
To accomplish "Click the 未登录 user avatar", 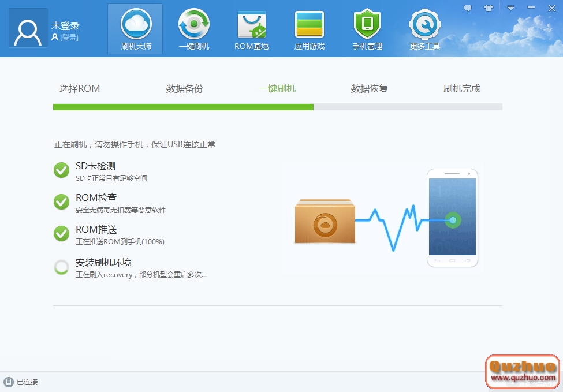I will [27, 28].
